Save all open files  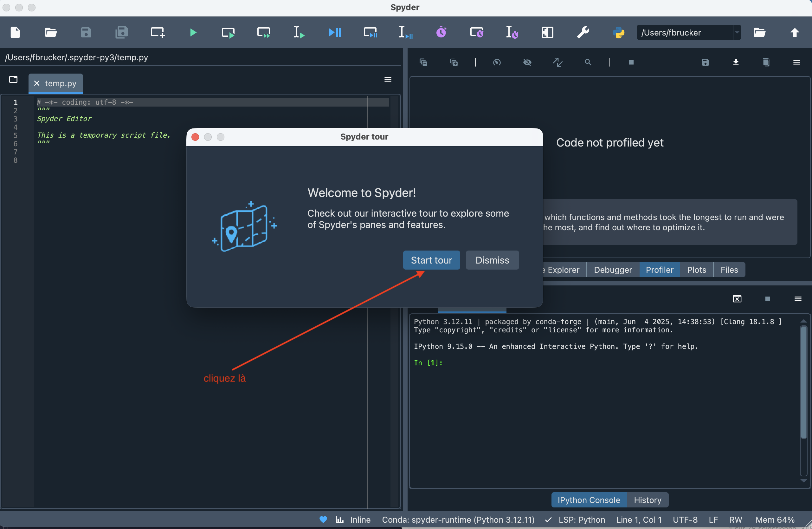tap(121, 32)
